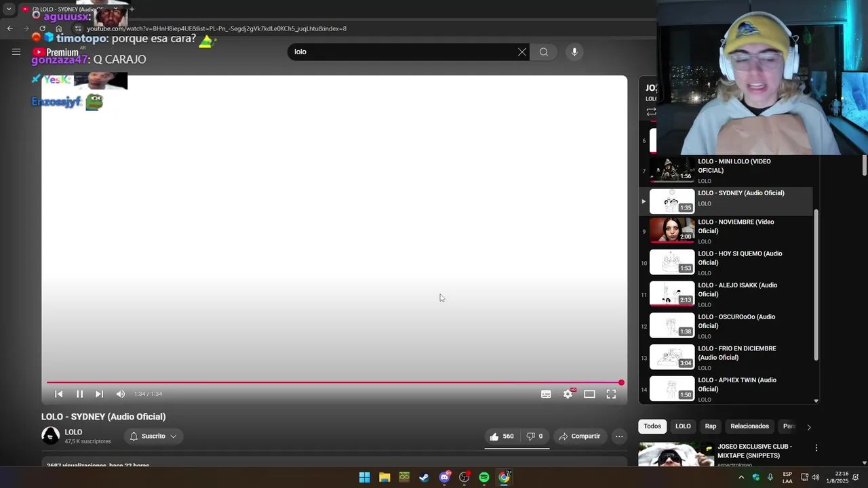Select the Rap filter chip
The image size is (868, 488).
[x=711, y=426]
